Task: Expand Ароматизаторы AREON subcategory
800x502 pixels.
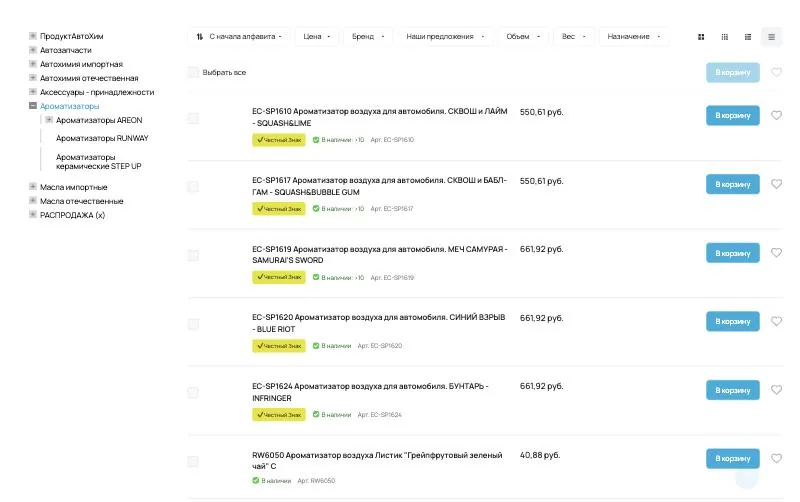Action: click(49, 120)
